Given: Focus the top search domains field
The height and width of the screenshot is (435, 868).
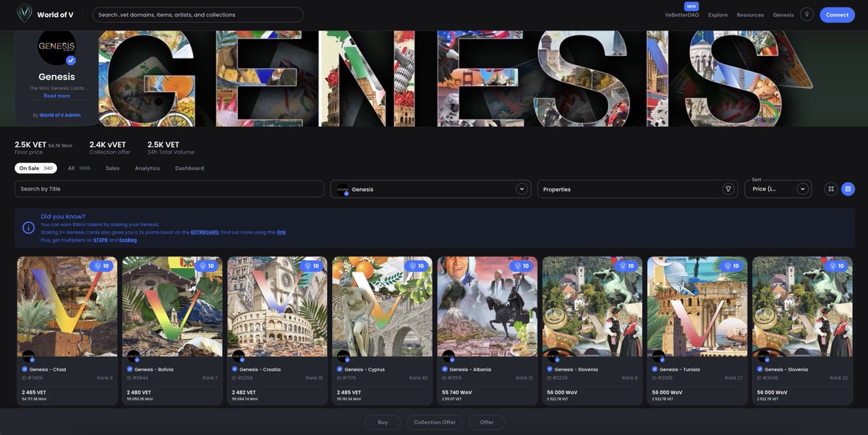Looking at the screenshot, I should tap(197, 14).
